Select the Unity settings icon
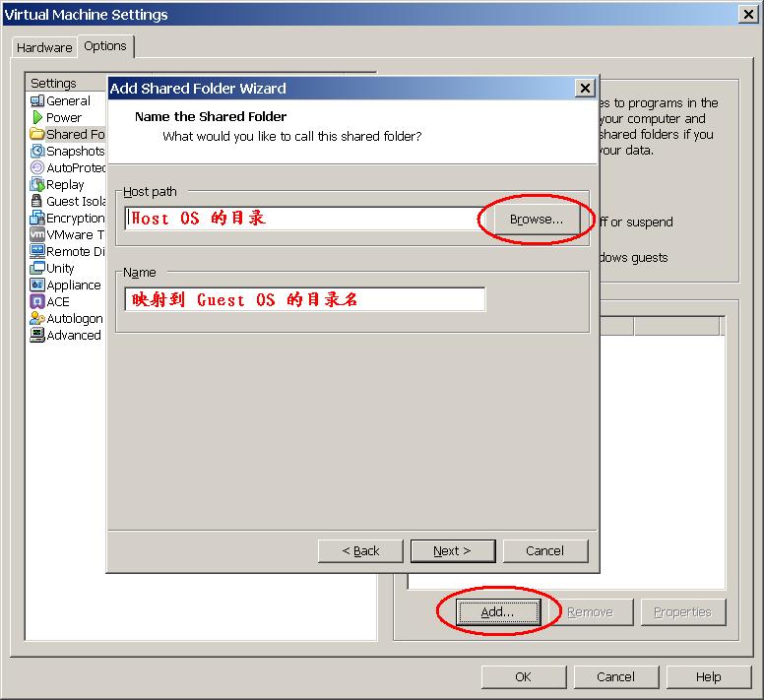Screen dimensions: 764x700 (37, 268)
